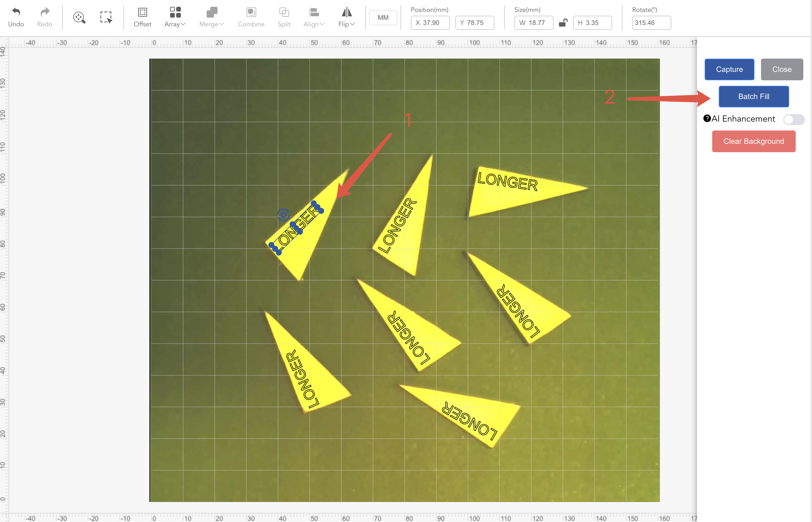This screenshot has height=522, width=812.
Task: Select the LONGER text on bottom-left triangle
Action: pos(302,379)
